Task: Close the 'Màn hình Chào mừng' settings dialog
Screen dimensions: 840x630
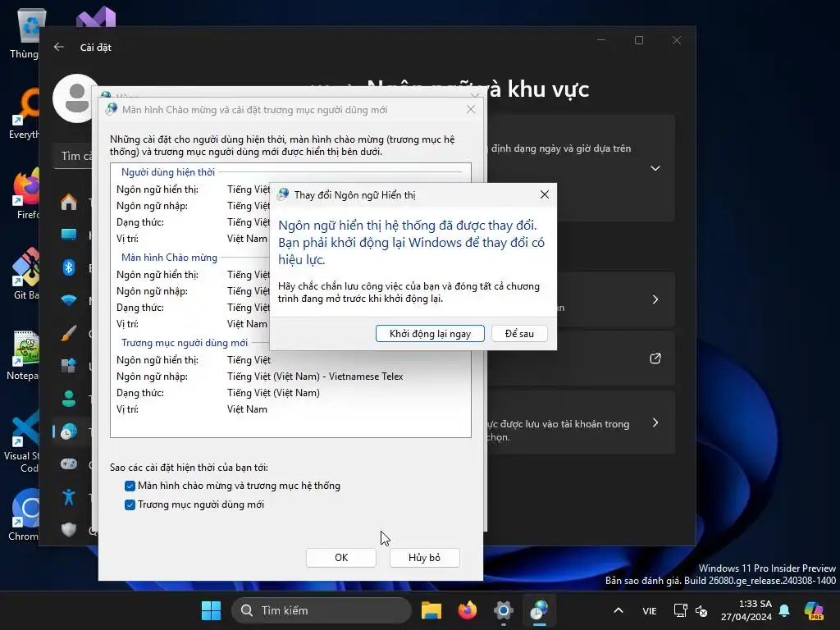Action: point(470,109)
